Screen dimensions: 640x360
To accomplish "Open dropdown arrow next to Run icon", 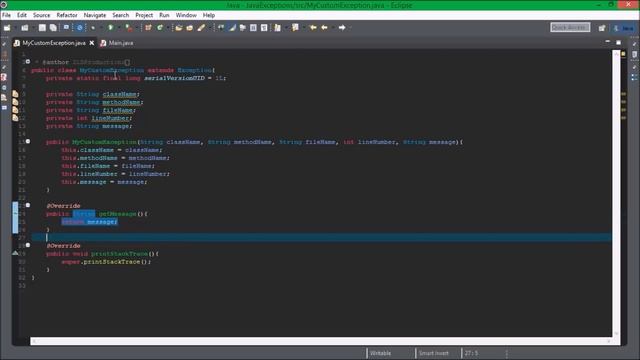I will pyautogui.click(x=119, y=28).
